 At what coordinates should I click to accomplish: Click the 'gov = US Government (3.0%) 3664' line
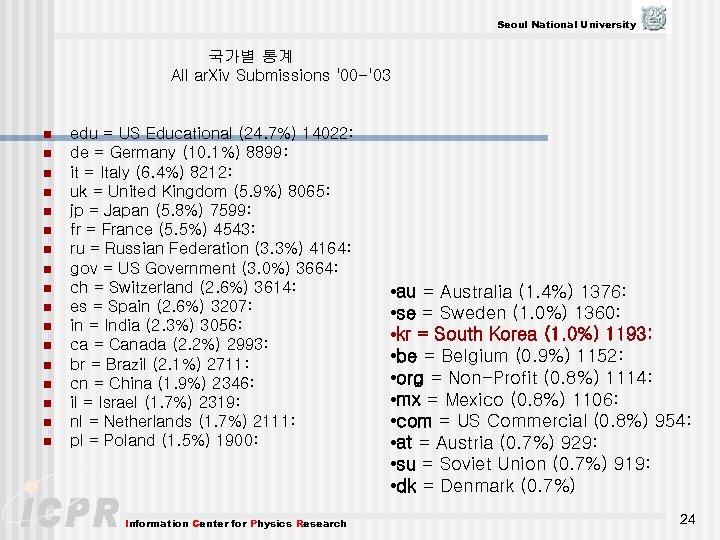(x=204, y=268)
